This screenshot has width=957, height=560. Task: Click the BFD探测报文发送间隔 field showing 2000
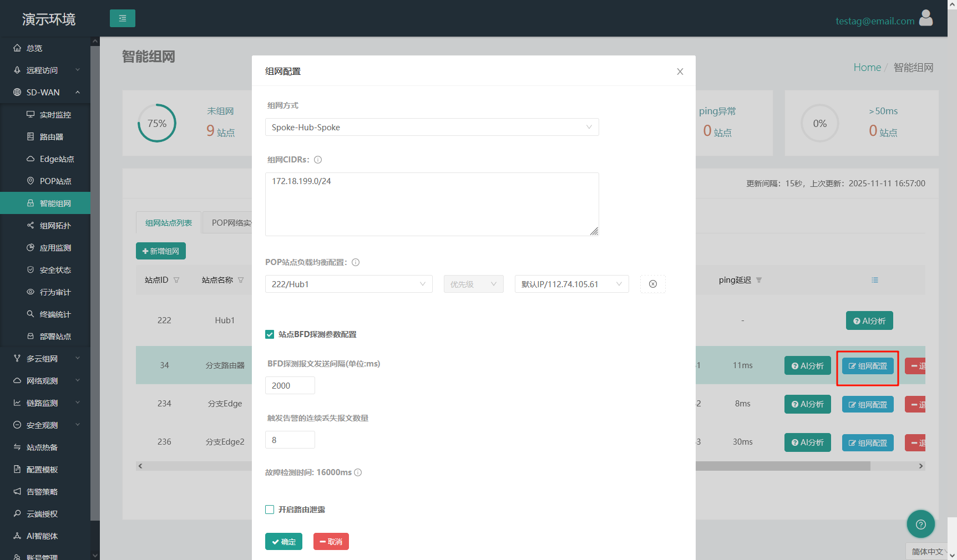(x=290, y=385)
